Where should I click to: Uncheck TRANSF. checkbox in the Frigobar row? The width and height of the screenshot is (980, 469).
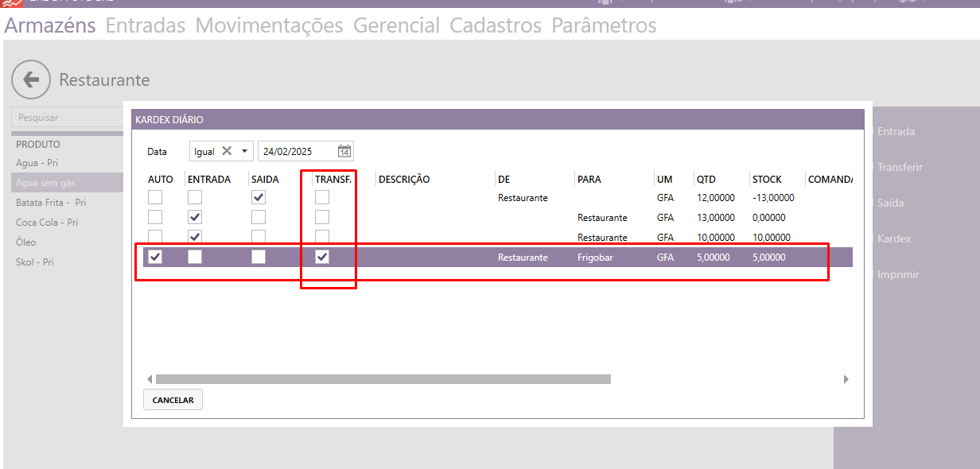322,257
